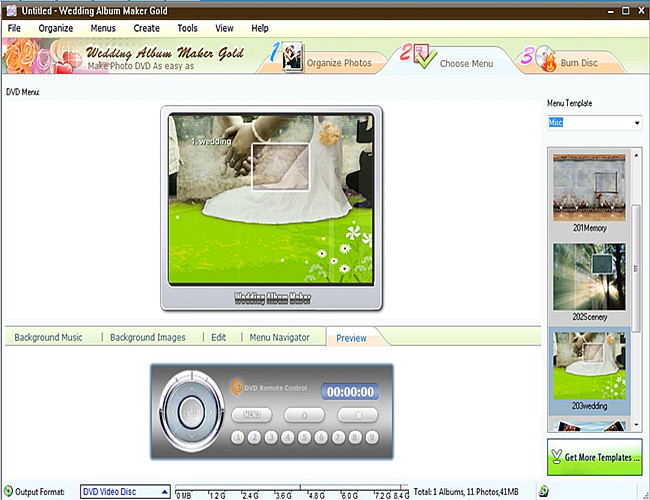This screenshot has width=650, height=500.
Task: Click Get More Templates button
Action: pos(594,457)
